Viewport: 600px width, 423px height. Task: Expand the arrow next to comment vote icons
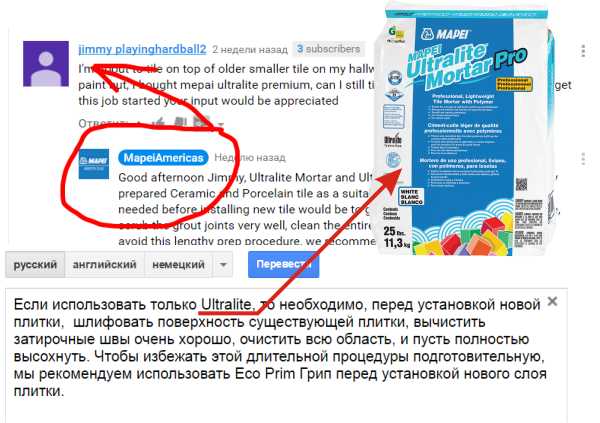[x=221, y=124]
